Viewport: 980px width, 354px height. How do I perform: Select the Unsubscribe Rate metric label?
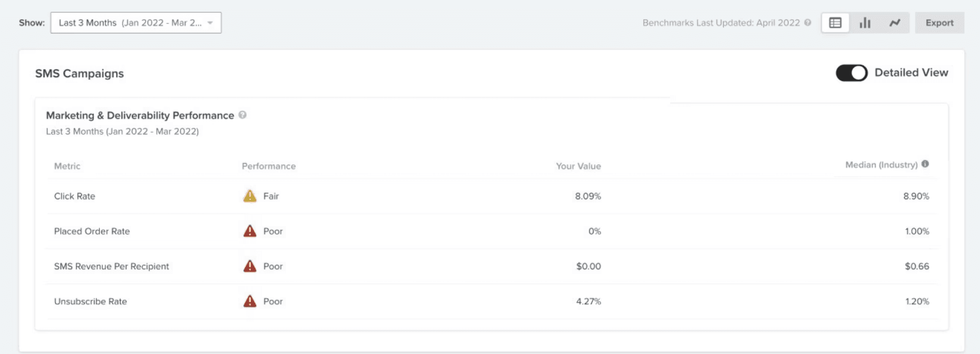[91, 301]
